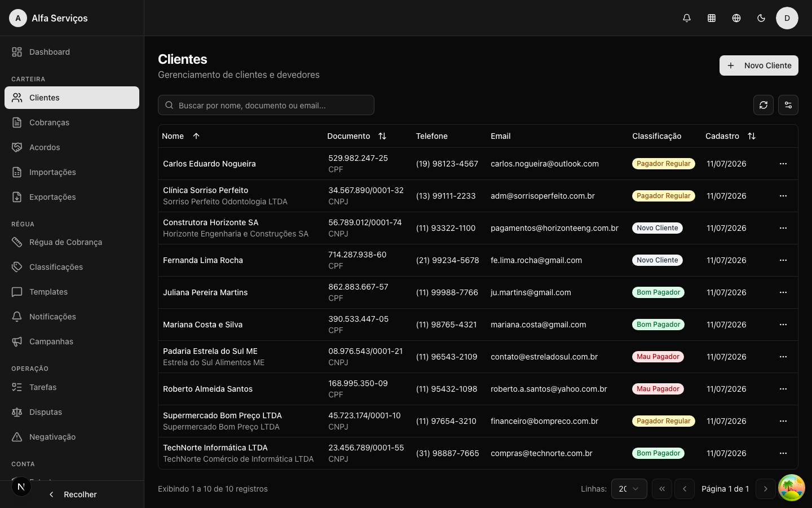Go to the previous page
812x508 pixels.
tap(685, 489)
